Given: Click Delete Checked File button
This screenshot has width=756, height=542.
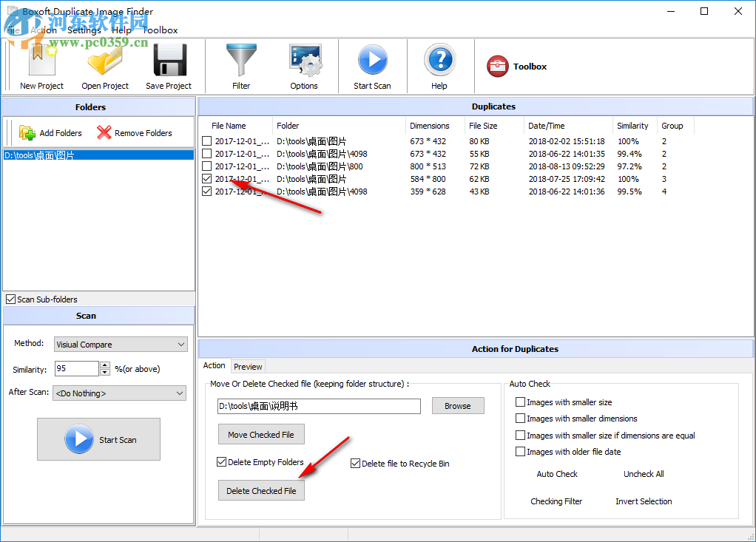Looking at the screenshot, I should coord(260,490).
